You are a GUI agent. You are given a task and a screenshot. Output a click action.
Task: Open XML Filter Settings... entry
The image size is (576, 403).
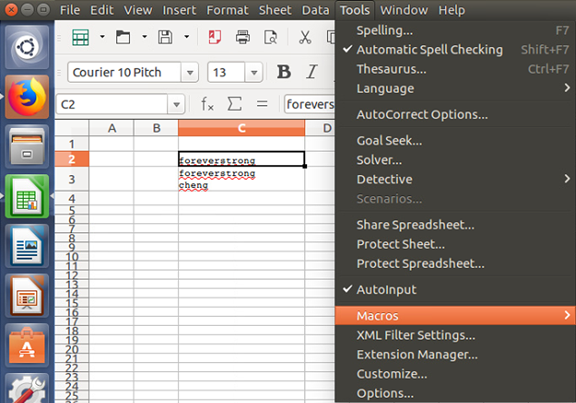[x=455, y=335]
